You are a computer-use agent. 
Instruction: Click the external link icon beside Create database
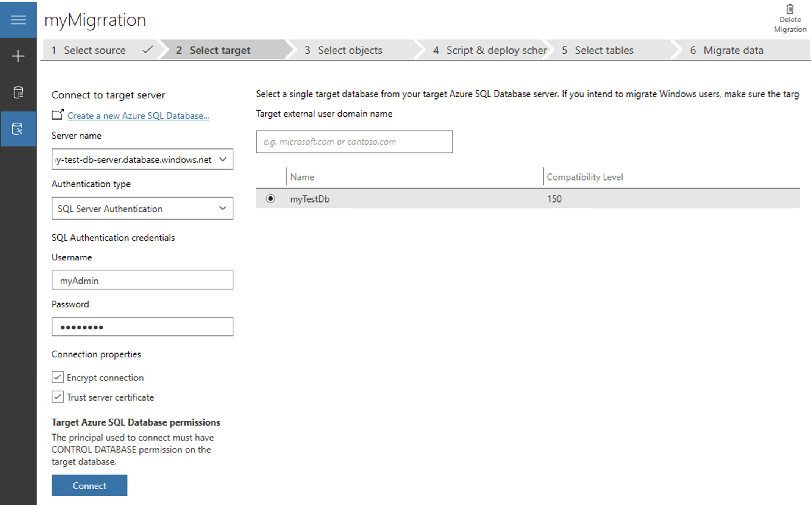[57, 115]
